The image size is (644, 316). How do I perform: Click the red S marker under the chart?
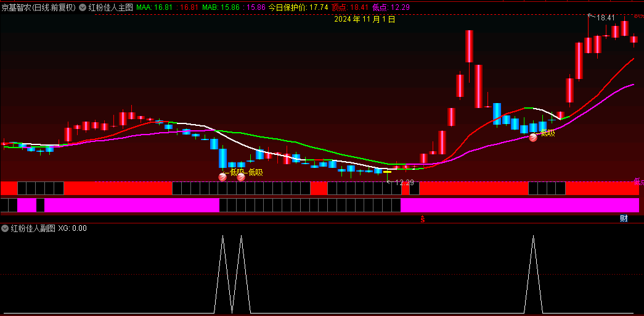click(x=422, y=219)
